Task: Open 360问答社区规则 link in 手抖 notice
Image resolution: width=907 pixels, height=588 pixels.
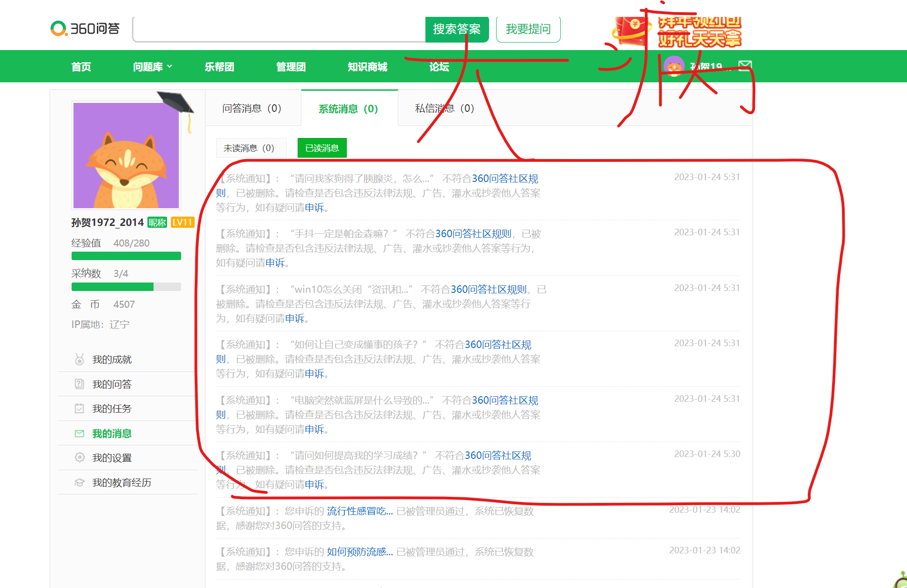Action: click(473, 234)
